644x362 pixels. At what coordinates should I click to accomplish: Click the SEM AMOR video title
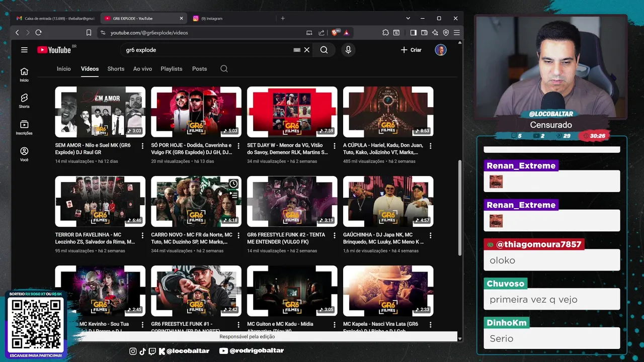(93, 149)
